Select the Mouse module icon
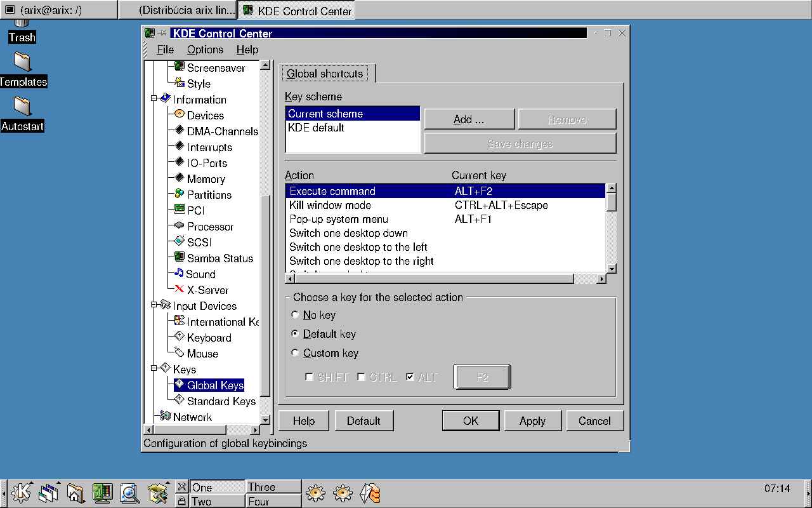 pyautogui.click(x=180, y=353)
